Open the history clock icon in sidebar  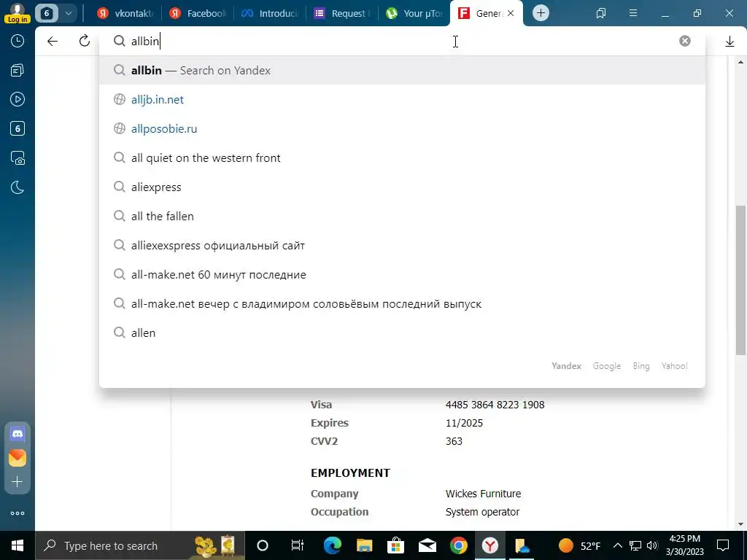18,41
